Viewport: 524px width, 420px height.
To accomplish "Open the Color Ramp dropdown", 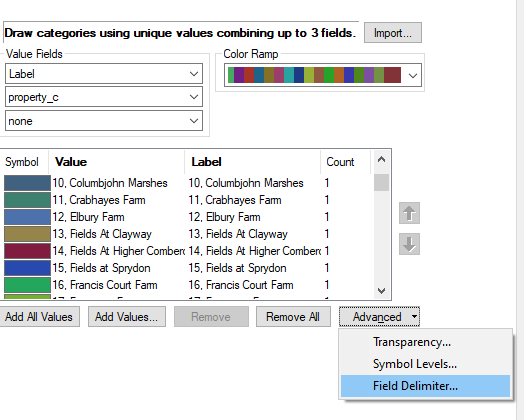I will click(x=323, y=75).
